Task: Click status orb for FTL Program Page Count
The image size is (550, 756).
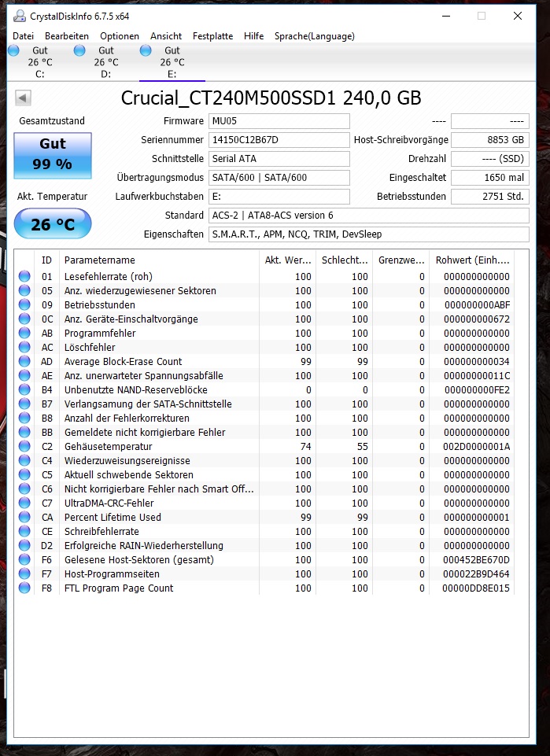Action: pos(24,588)
